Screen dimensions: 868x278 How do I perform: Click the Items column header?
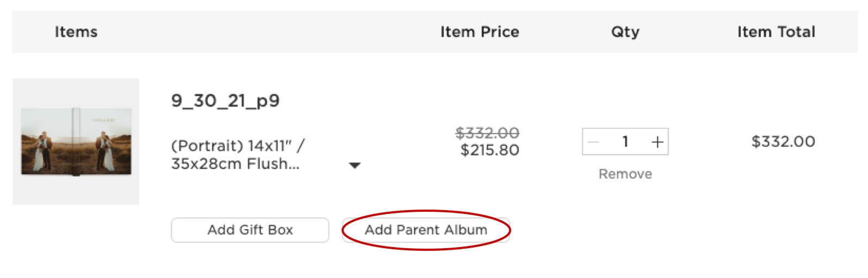point(76,32)
